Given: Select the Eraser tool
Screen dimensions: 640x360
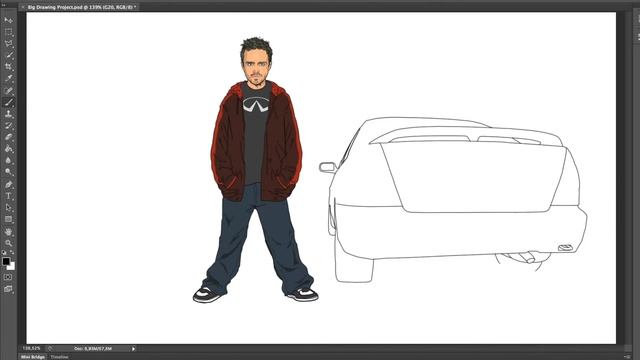Looking at the screenshot, I should point(8,137).
